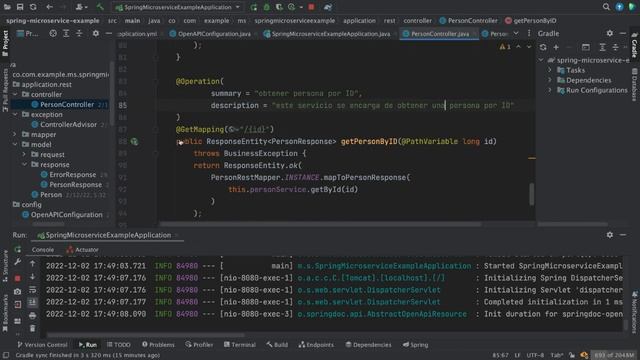Click the Build project hammer icon
Viewport: 640px width, 360px height.
tap(100, 7)
